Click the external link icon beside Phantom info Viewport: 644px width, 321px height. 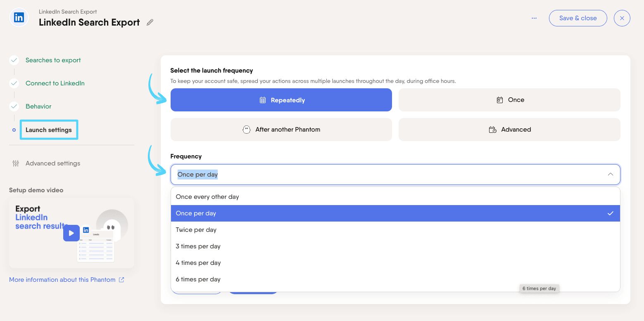click(121, 280)
